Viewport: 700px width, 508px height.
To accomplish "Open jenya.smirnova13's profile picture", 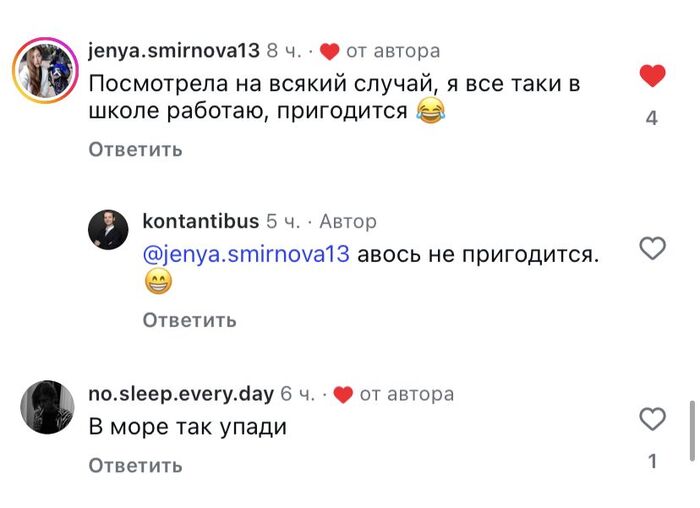I will pos(45,71).
